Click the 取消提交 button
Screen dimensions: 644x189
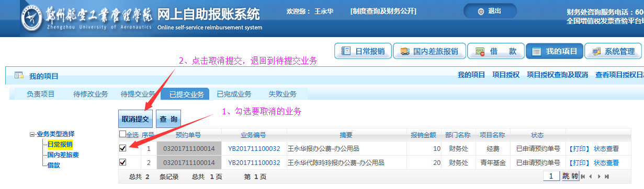pos(135,119)
